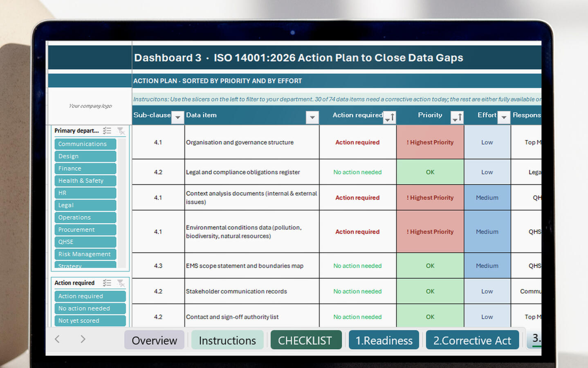
Task: Filter by Design department
Action: pos(85,156)
